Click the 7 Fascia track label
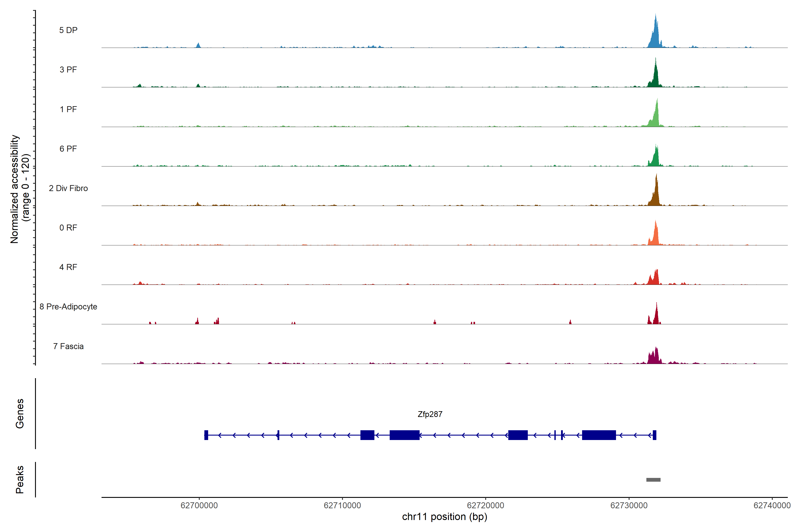798x532 pixels. (68, 346)
